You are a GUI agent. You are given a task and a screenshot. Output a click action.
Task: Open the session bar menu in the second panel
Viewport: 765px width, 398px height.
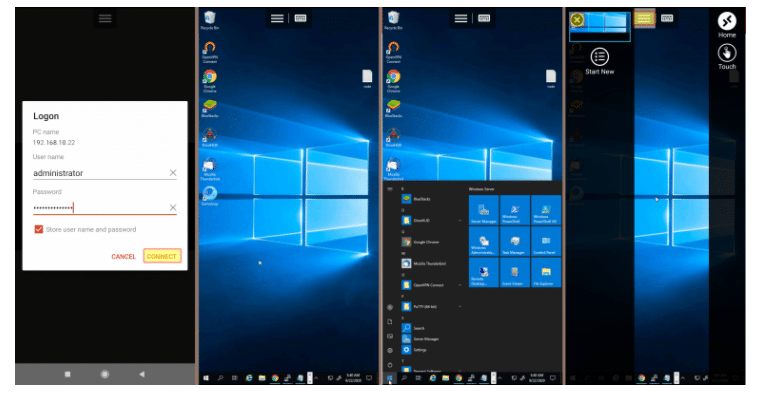click(x=277, y=19)
